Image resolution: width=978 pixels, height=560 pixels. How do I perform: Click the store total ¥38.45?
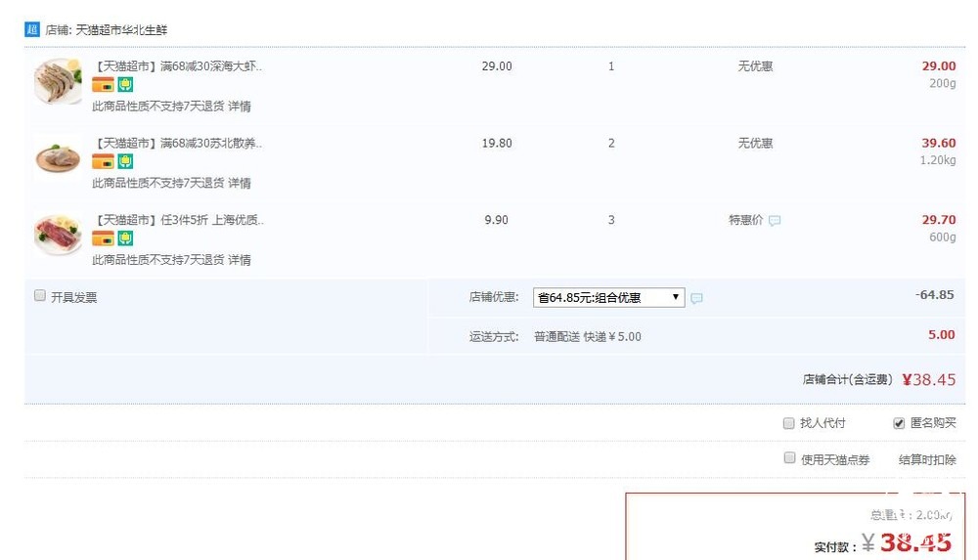pyautogui.click(x=929, y=380)
